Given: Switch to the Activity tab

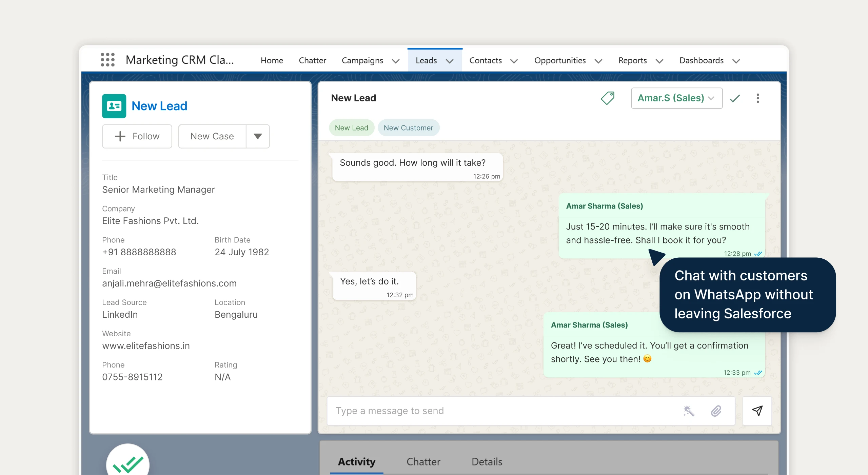Looking at the screenshot, I should point(357,462).
